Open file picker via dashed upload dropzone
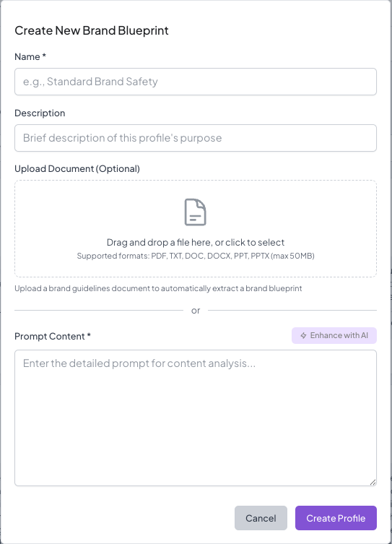The width and height of the screenshot is (392, 544). pos(196,228)
